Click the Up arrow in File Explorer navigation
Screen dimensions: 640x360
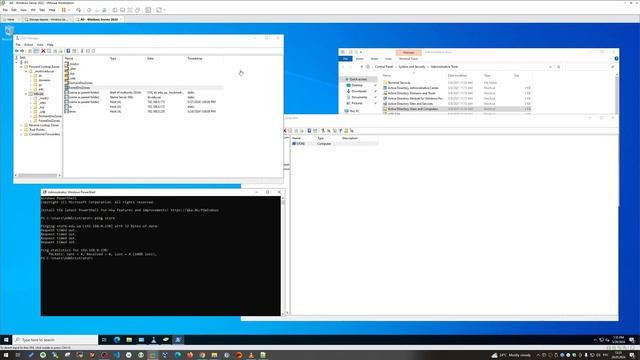[x=362, y=67]
